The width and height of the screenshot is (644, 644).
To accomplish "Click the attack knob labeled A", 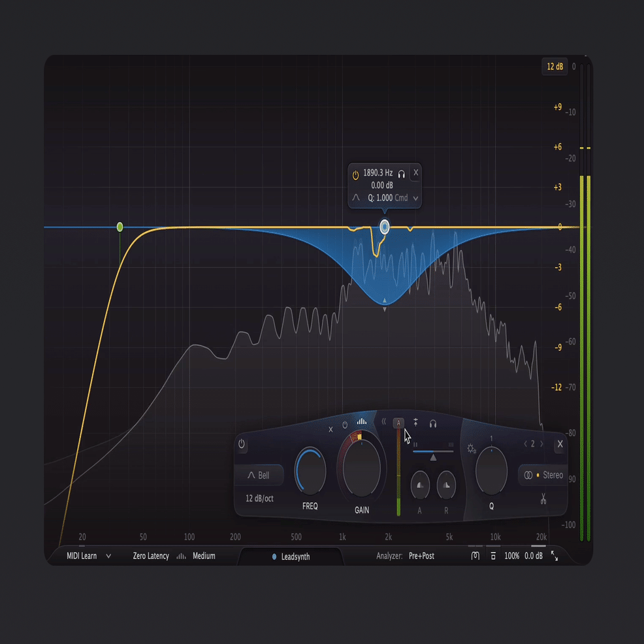I will tap(420, 485).
